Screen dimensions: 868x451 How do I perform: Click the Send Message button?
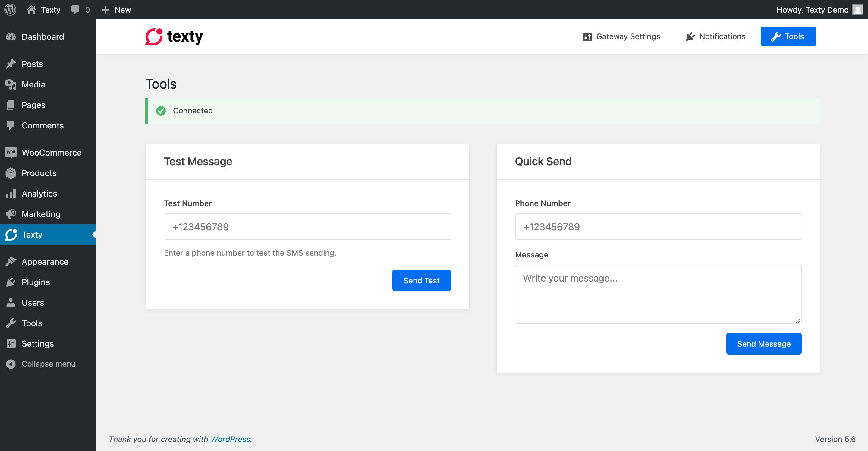[x=763, y=344]
